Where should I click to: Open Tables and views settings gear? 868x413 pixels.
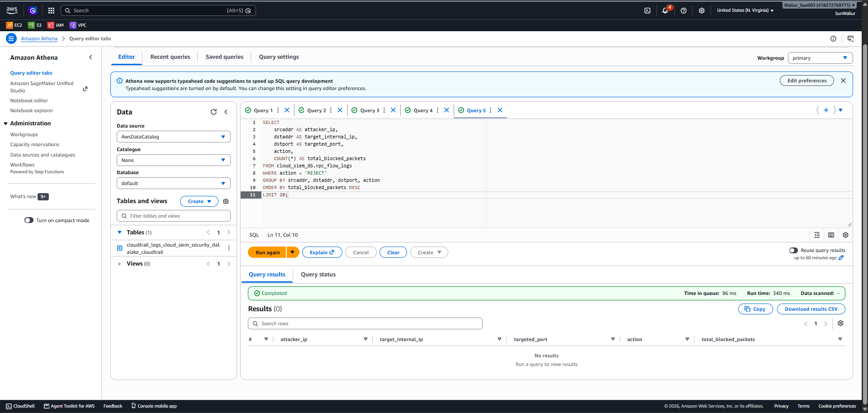click(x=226, y=201)
